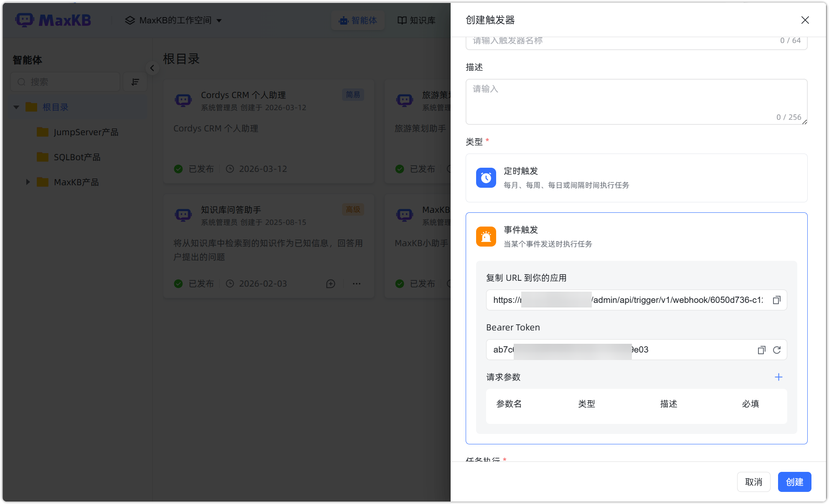
Task: Click the 创建 button to create the trigger
Action: coord(794,481)
